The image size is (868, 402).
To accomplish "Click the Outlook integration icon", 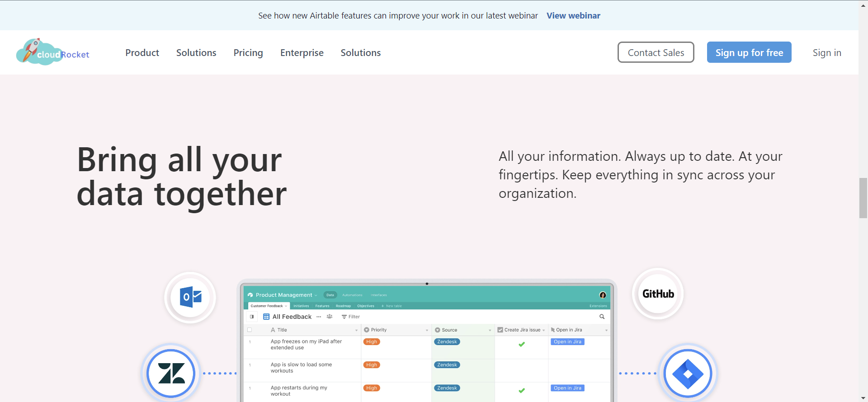I will point(190,297).
